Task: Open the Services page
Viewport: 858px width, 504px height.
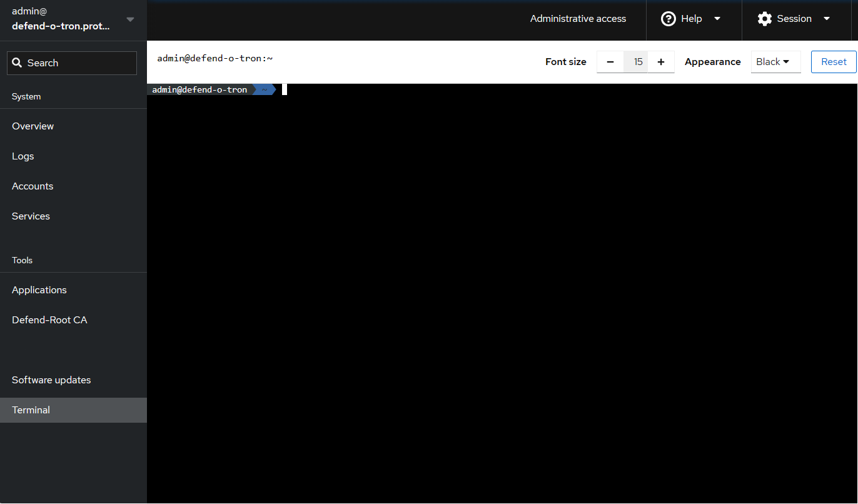Action: coord(31,216)
